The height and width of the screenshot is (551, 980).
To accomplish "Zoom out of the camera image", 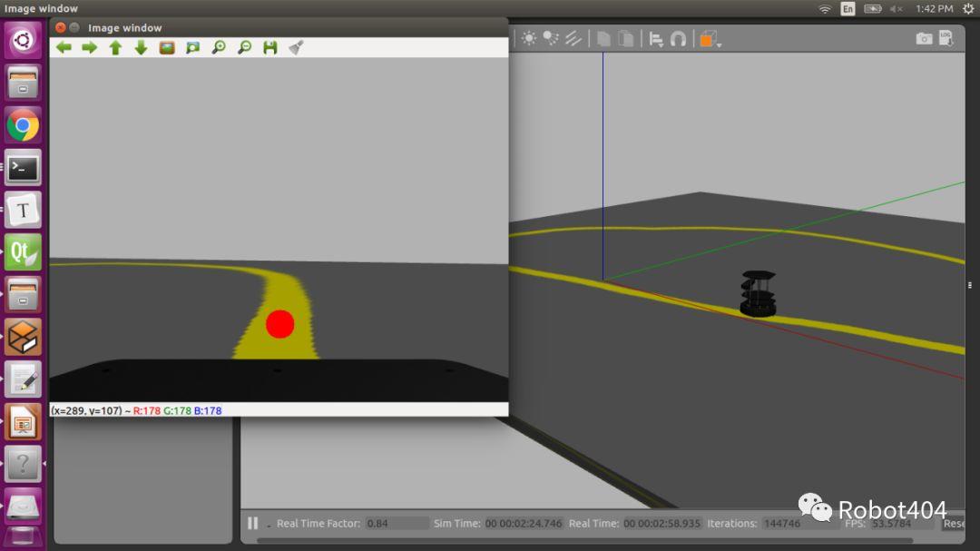I will pyautogui.click(x=244, y=47).
